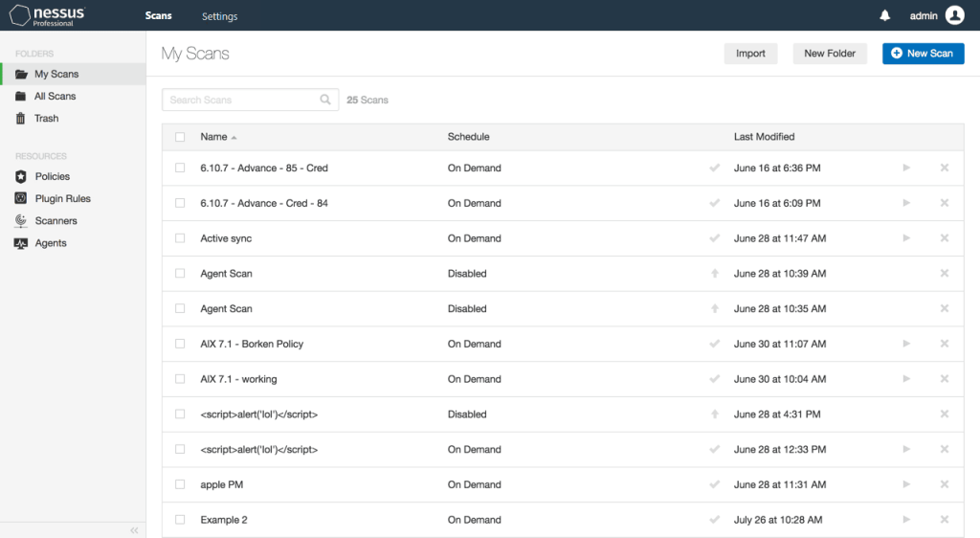Screen dimensions: 980x538
Task: Click the Schedule column header
Action: [x=468, y=137]
